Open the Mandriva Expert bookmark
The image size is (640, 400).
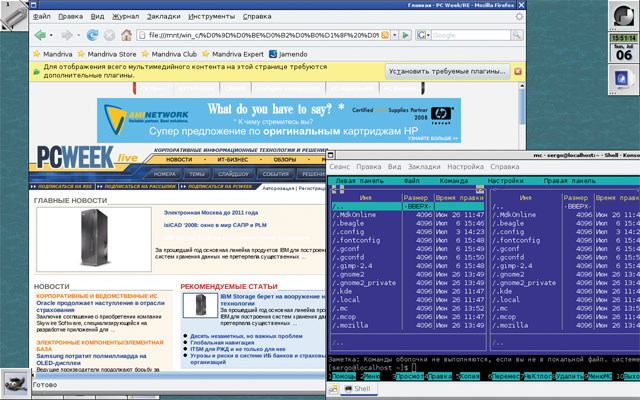[233, 54]
